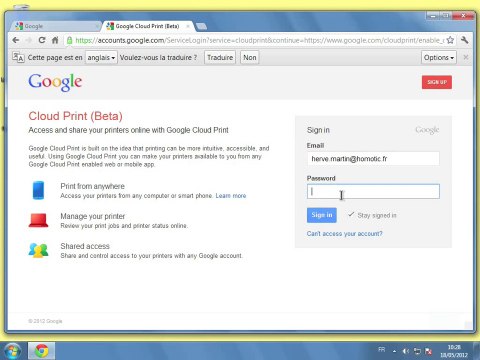Click the network tray icon
Screen dimensions: 480x360
417,351
